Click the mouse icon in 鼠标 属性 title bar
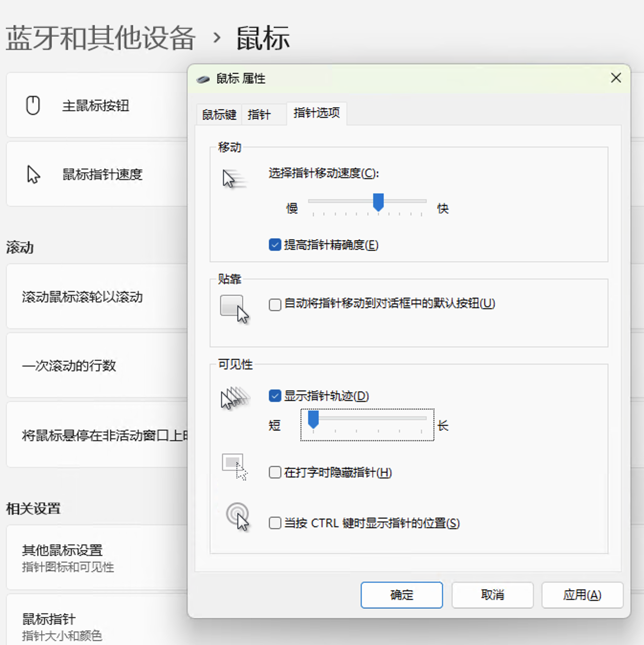 203,79
